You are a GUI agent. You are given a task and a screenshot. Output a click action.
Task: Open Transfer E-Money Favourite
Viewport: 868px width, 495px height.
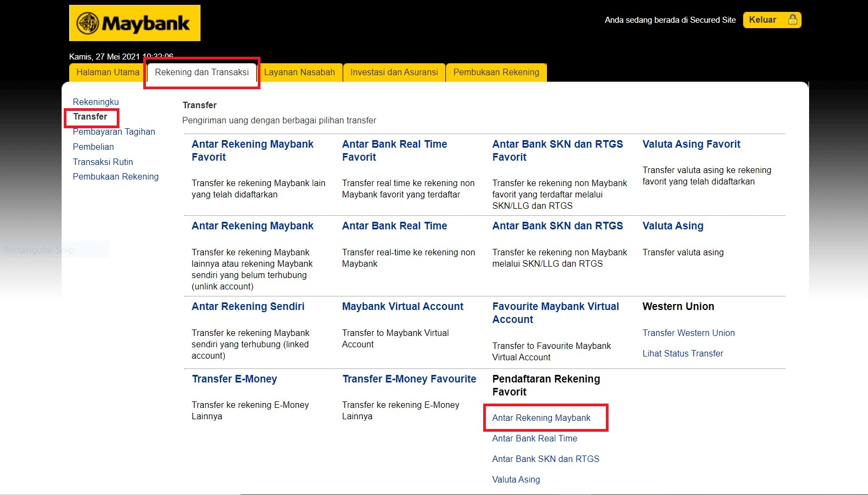pos(409,379)
